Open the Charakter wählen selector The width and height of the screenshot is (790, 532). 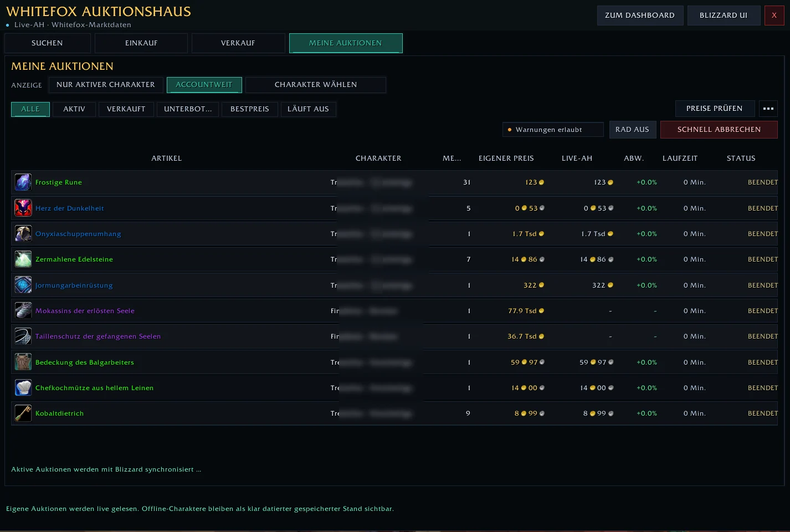[x=316, y=85]
